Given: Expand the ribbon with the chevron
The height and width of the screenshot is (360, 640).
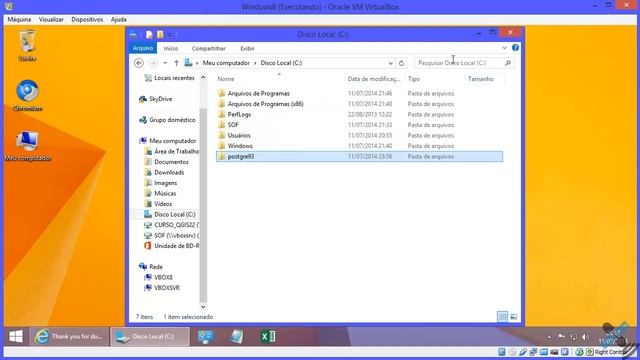Looking at the screenshot, I should pyautogui.click(x=504, y=48).
